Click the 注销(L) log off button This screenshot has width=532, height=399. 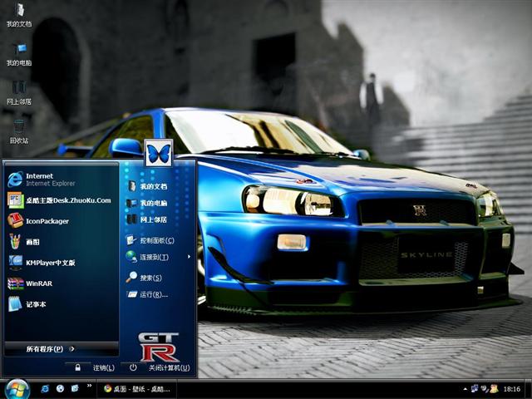104,367
